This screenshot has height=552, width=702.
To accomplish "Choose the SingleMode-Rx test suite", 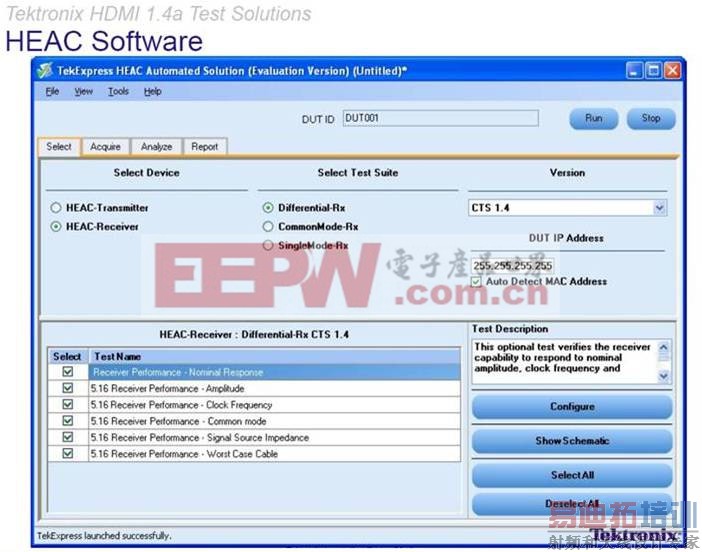I will coord(268,245).
